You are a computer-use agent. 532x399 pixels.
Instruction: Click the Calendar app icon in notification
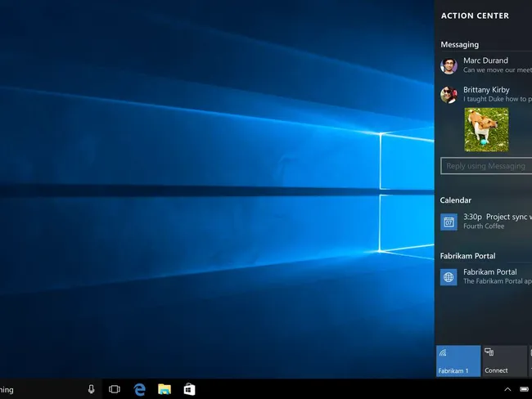(x=449, y=222)
